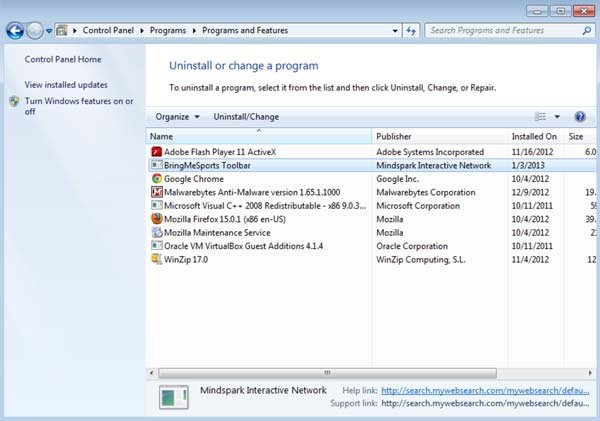Click the Mozilla Firefox icon
Viewport: 600px width, 421px height.
pos(157,219)
